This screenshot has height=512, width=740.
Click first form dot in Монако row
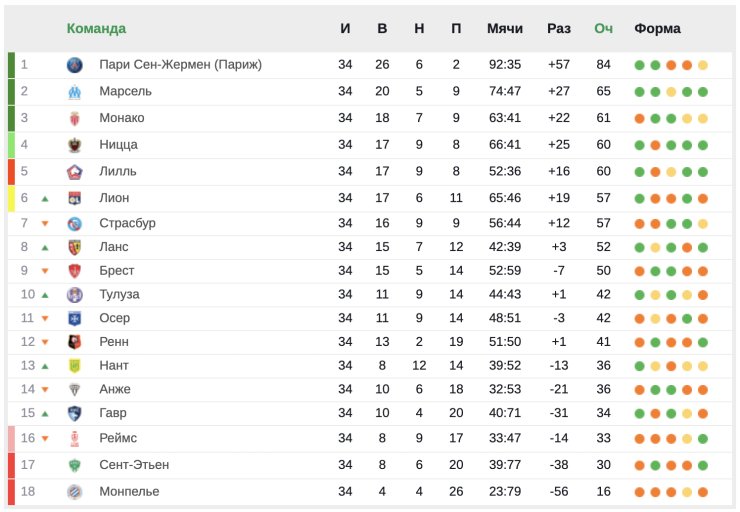pos(639,119)
